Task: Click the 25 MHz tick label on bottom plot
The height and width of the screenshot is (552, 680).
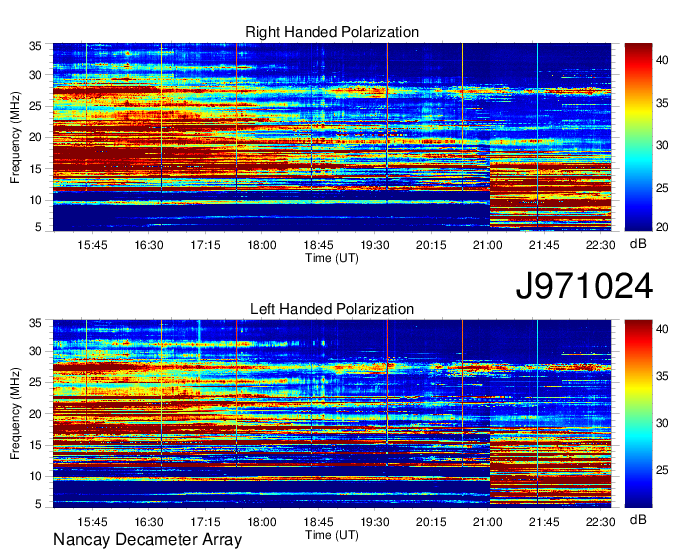Action: click(x=35, y=382)
